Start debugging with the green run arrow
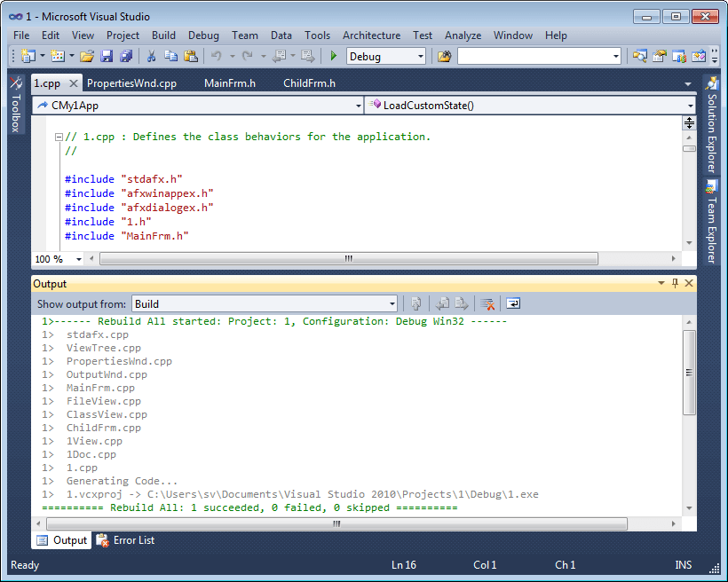 pyautogui.click(x=333, y=56)
